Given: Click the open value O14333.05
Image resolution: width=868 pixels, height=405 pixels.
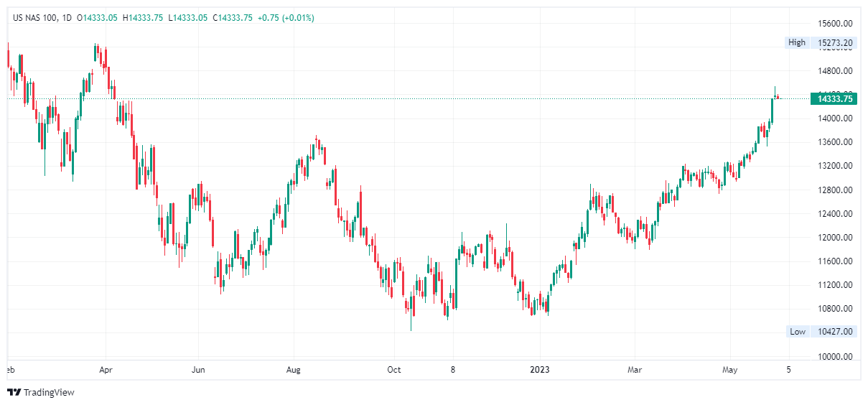Looking at the screenshot, I should 97,18.
